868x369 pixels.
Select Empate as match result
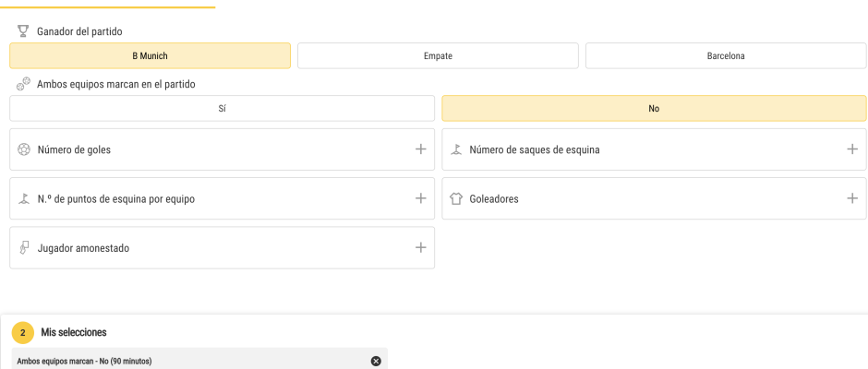(438, 56)
